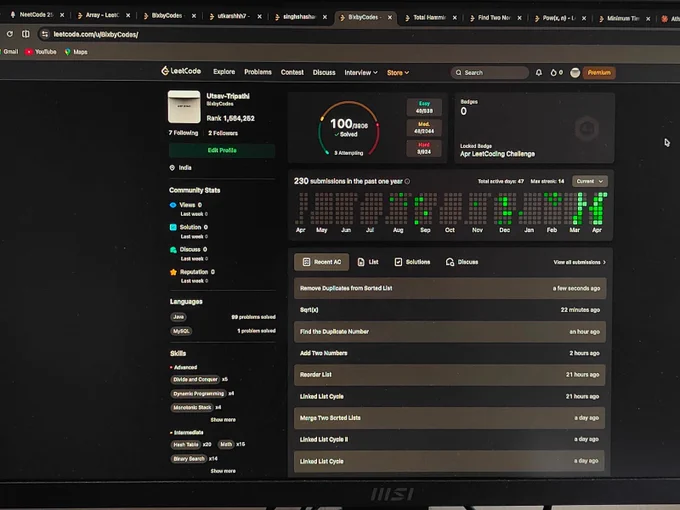The image size is (680, 510).
Task: Open Find the Duplicate Number submission
Action: pyautogui.click(x=450, y=331)
